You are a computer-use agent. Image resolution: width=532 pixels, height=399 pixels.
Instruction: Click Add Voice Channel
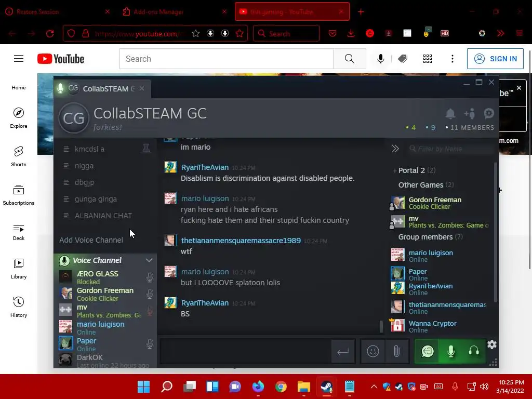tap(91, 240)
